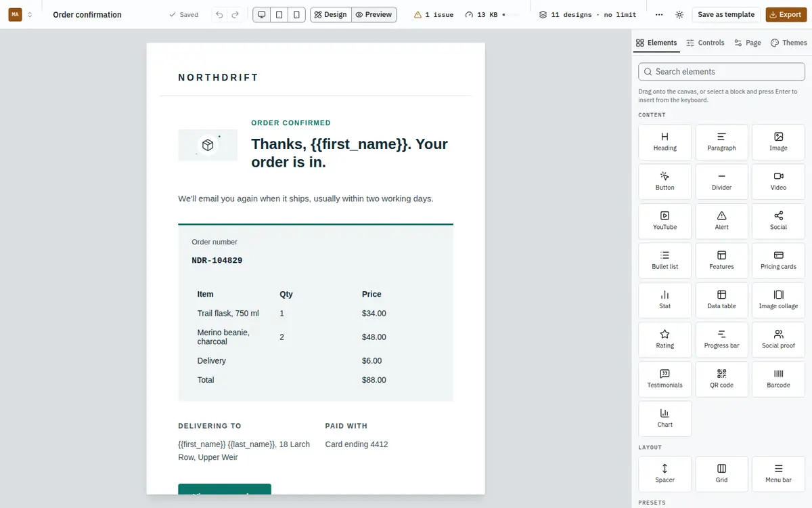Select the Alert element

coord(721,221)
